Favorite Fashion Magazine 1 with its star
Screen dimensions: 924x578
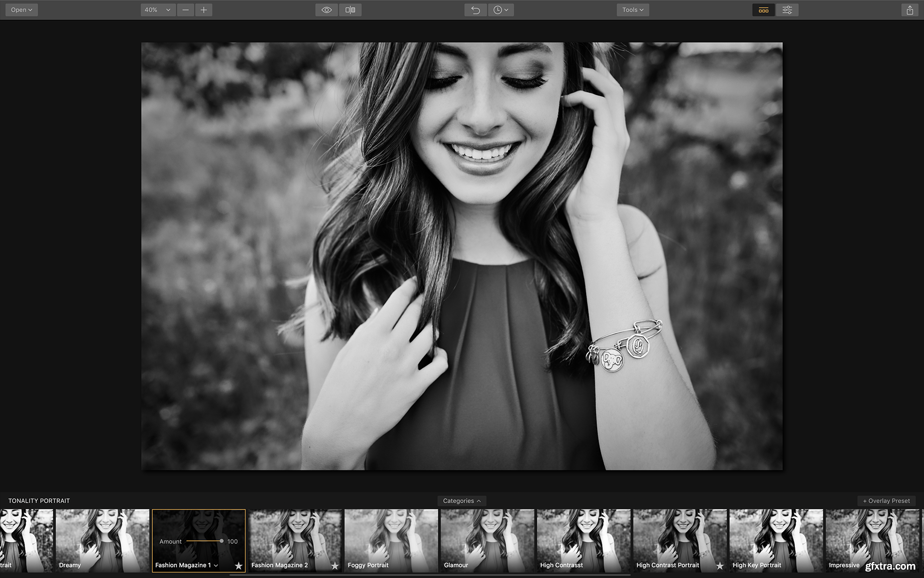coord(239,566)
